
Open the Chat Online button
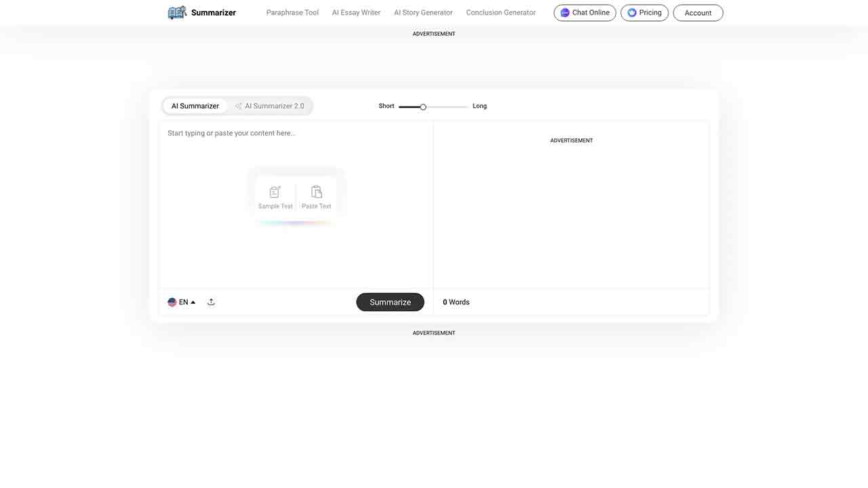click(585, 13)
